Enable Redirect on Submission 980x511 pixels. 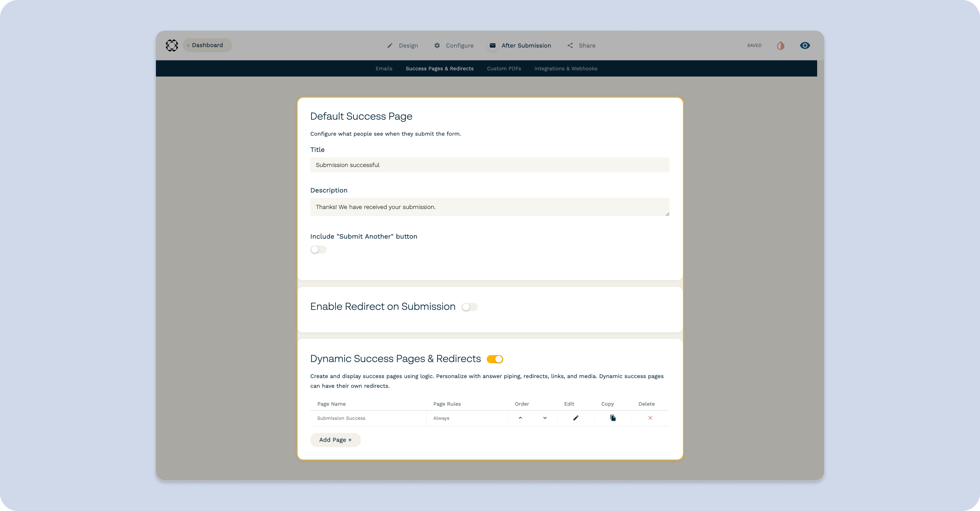click(x=470, y=307)
